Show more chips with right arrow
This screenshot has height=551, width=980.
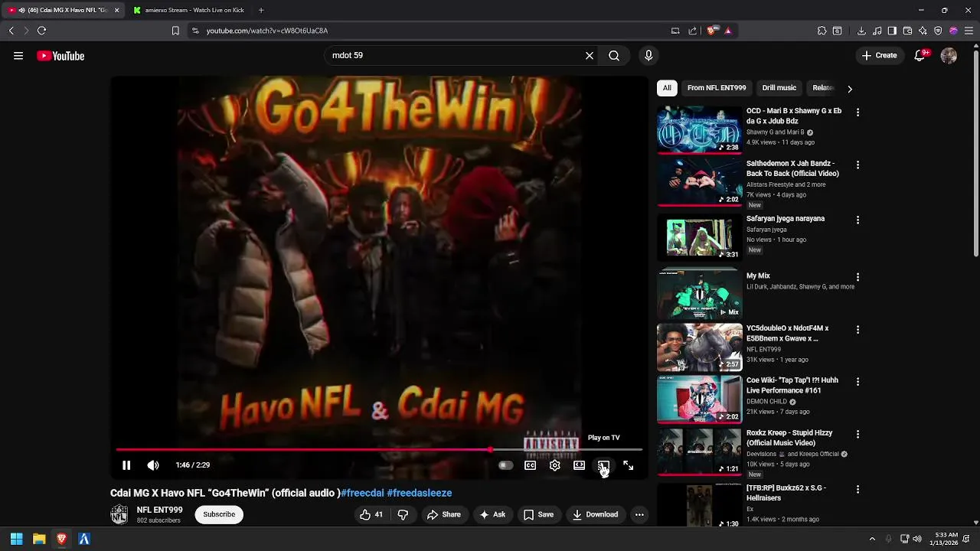coord(849,89)
